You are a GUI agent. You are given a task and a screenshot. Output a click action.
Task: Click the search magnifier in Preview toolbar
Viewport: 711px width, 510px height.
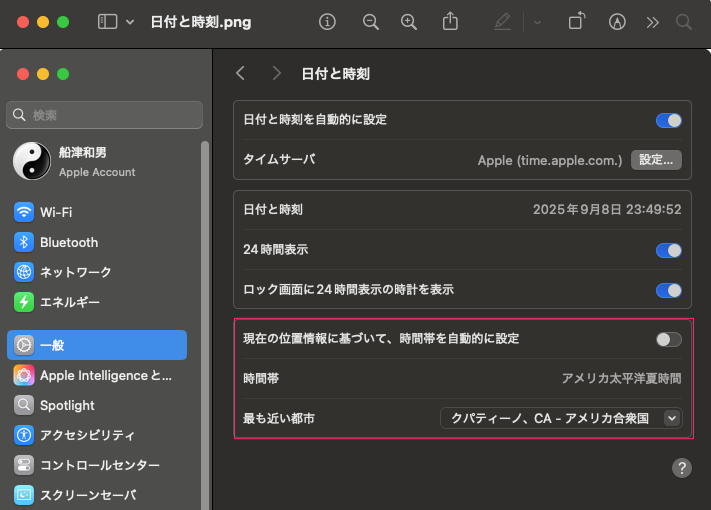tap(684, 22)
